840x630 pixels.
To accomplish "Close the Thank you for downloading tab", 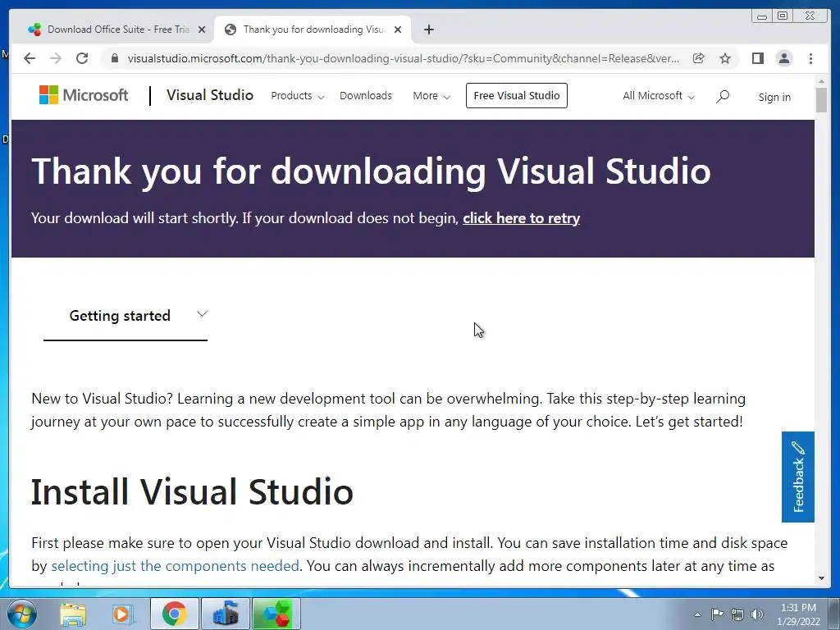I will tap(398, 30).
